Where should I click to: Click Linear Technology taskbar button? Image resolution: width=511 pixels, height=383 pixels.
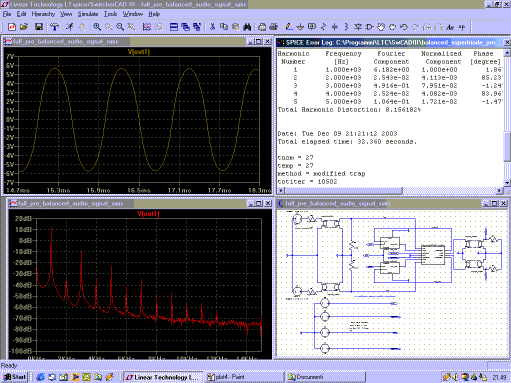163,377
